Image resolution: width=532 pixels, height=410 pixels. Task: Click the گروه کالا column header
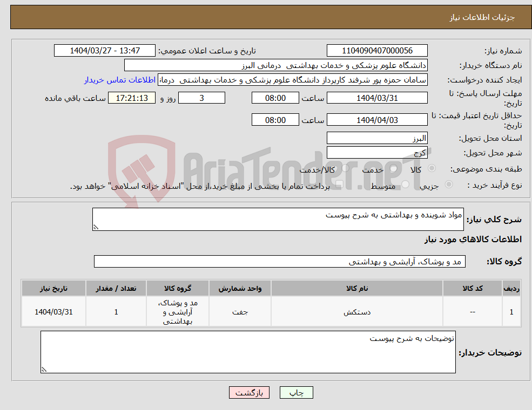coord(178,289)
